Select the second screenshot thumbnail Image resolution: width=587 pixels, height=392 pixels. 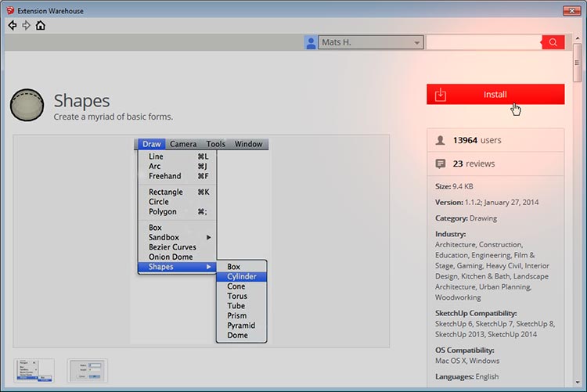coord(87,371)
